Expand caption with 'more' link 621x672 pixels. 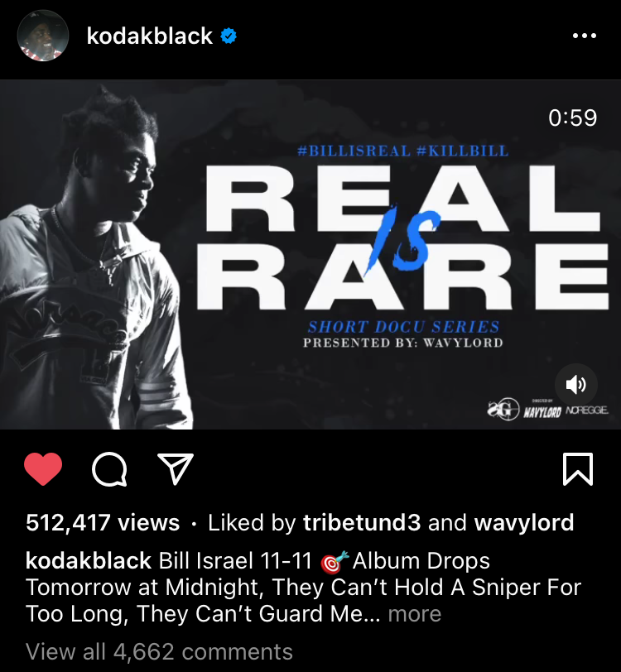(415, 614)
